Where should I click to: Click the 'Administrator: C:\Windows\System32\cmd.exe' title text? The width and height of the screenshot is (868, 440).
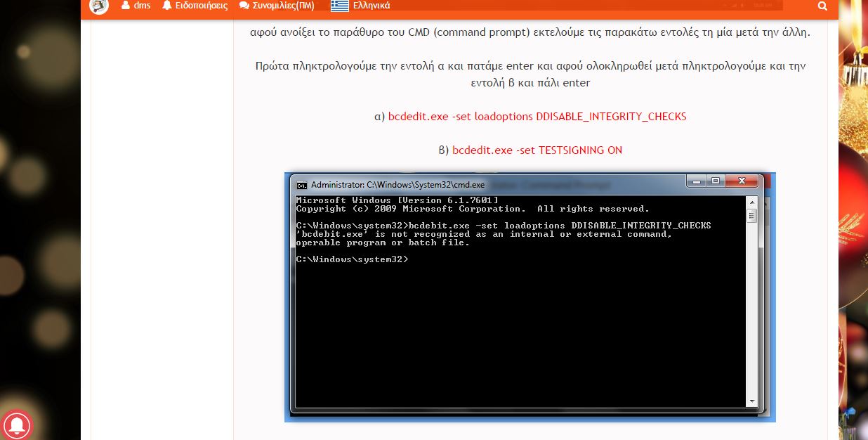click(397, 185)
